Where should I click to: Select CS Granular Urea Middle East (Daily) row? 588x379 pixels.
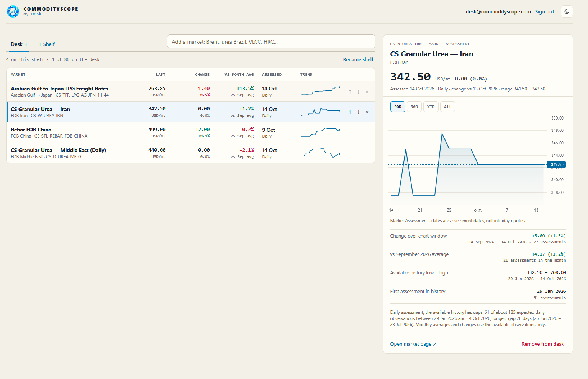click(x=191, y=153)
